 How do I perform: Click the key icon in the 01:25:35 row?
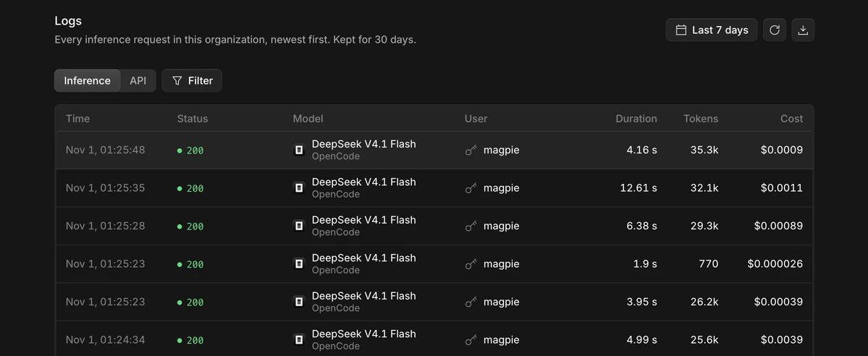[x=471, y=188]
